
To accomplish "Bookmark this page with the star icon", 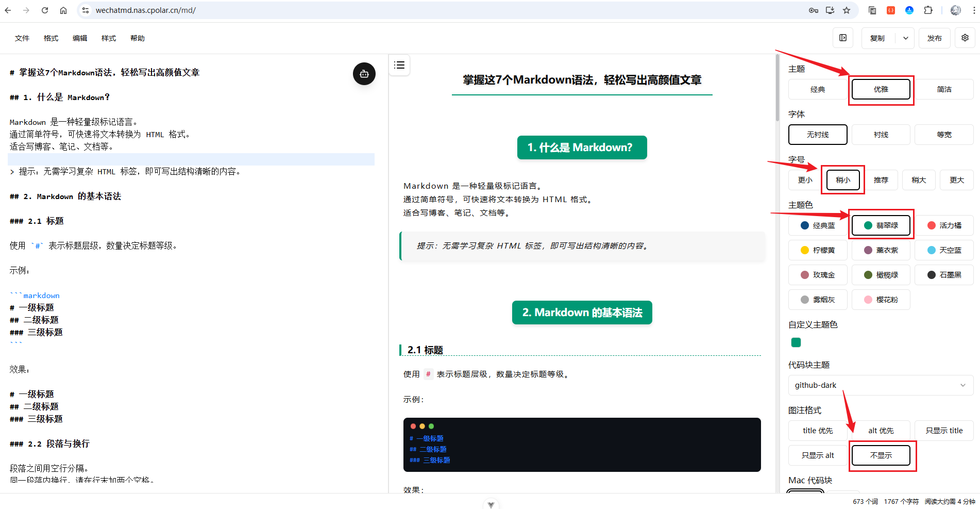I will click(847, 10).
